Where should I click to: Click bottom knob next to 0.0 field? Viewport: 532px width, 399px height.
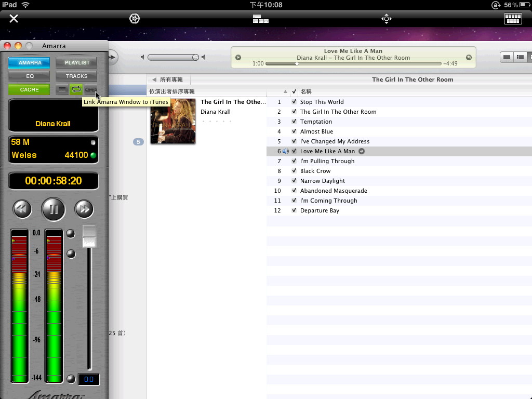click(71, 379)
